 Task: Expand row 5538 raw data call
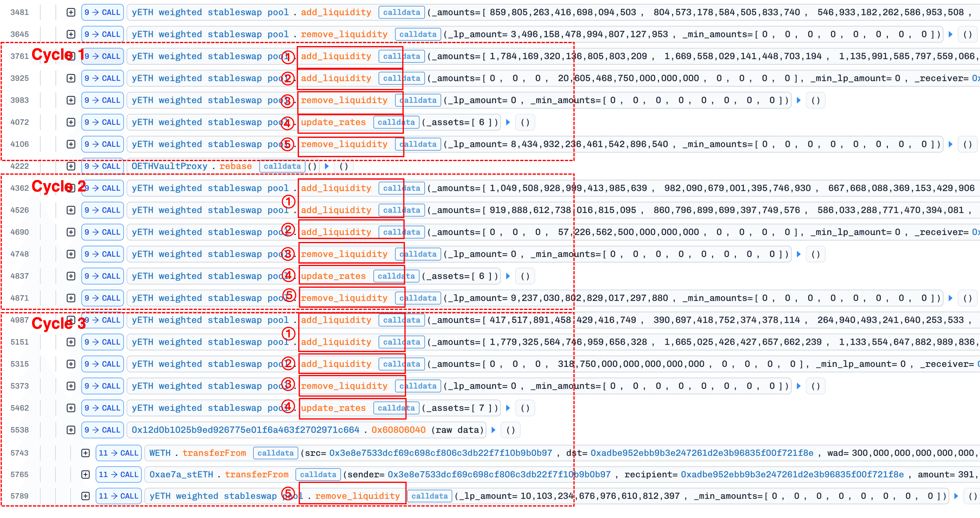(x=71, y=430)
